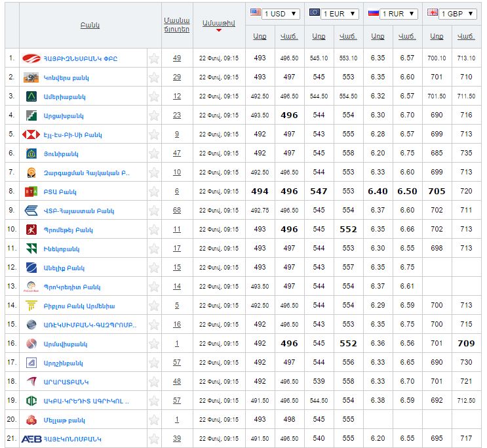Toggle favorite star for ԲՏԱ Բանկ row 8

[154, 192]
